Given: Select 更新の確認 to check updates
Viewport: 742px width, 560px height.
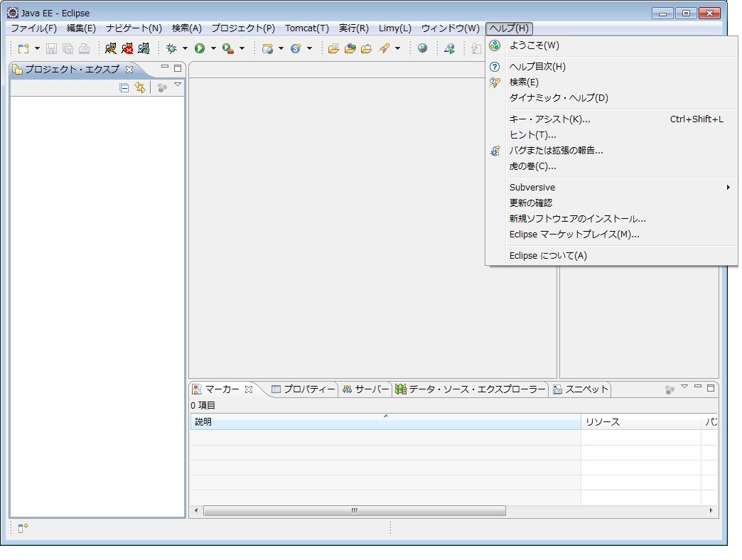Looking at the screenshot, I should point(611,203).
